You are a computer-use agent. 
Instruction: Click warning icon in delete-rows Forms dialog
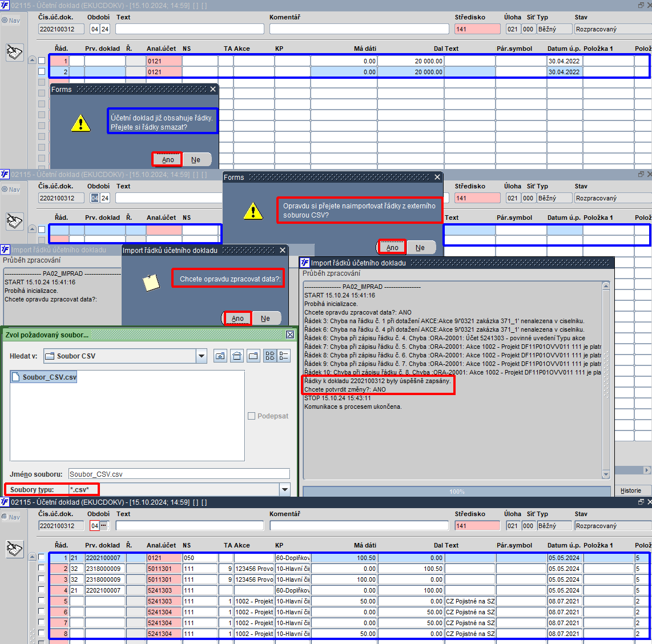[x=81, y=123]
